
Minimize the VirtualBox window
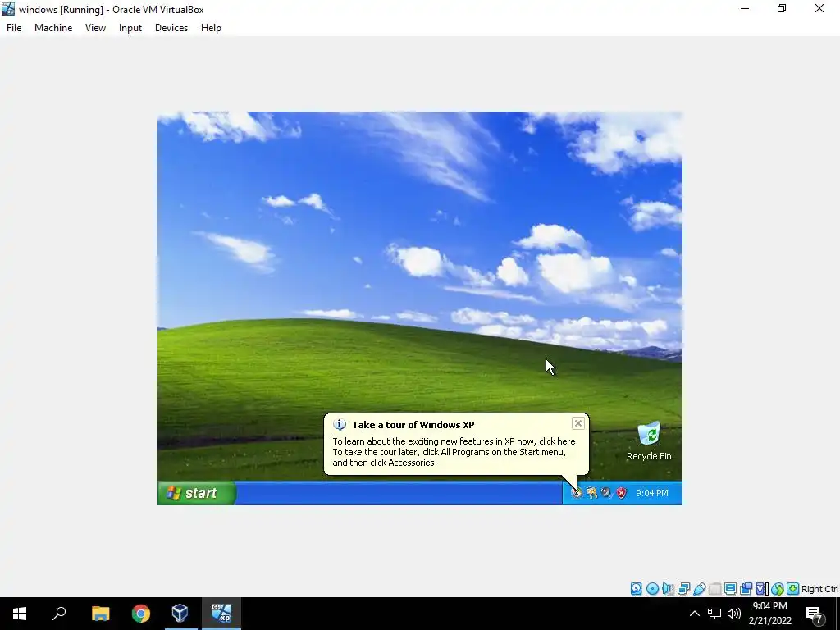point(745,8)
